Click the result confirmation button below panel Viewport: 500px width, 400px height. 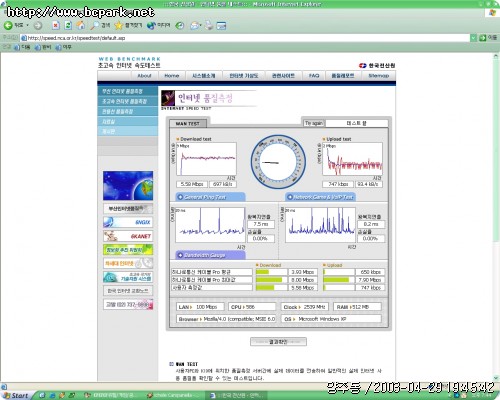click(x=278, y=342)
